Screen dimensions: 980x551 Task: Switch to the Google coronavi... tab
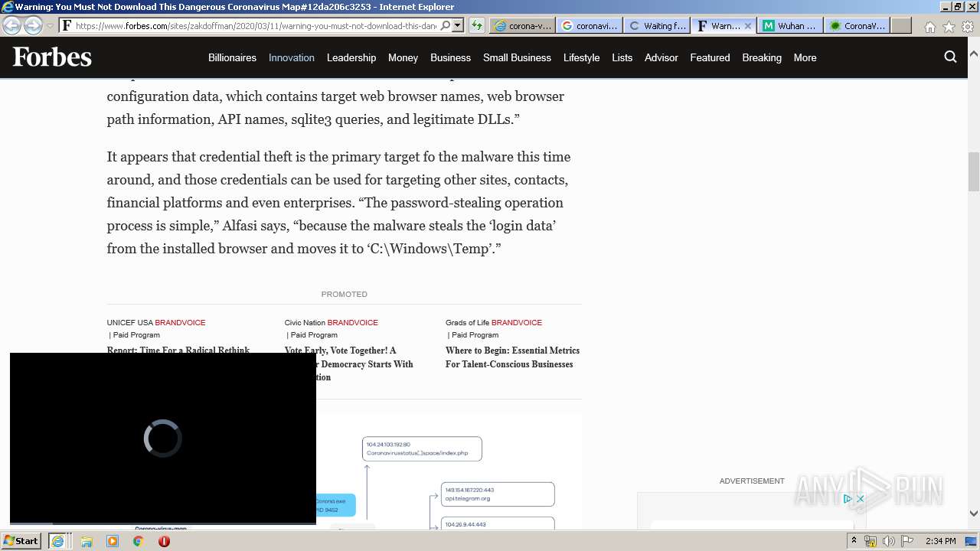pos(589,25)
